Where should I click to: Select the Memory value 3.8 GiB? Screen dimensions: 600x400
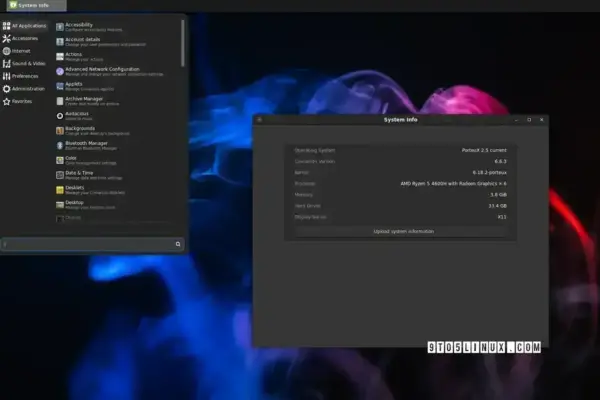point(499,195)
